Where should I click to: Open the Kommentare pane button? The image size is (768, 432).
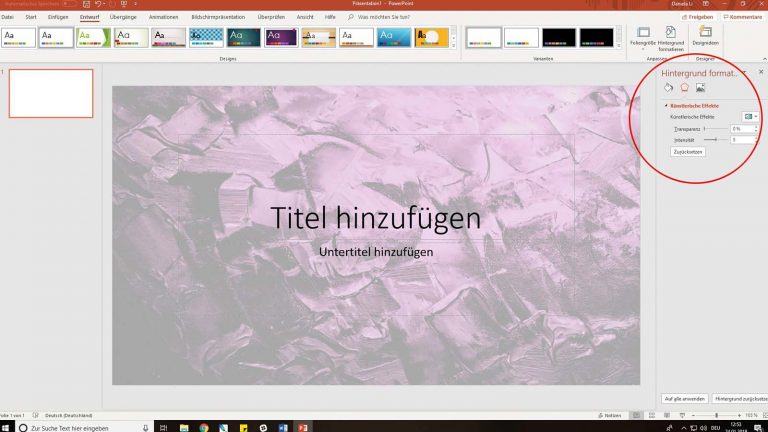pyautogui.click(x=743, y=17)
